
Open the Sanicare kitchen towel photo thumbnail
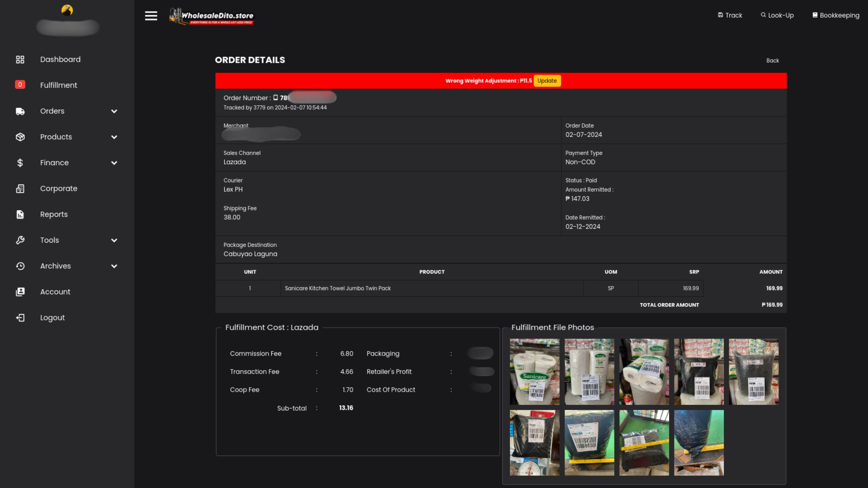coord(534,371)
